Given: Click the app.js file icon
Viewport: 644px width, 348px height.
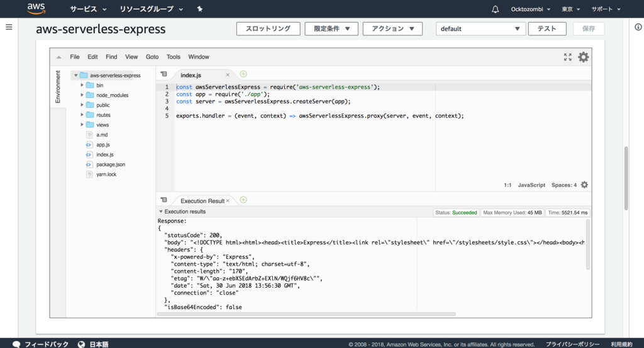Looking at the screenshot, I should click(89, 144).
